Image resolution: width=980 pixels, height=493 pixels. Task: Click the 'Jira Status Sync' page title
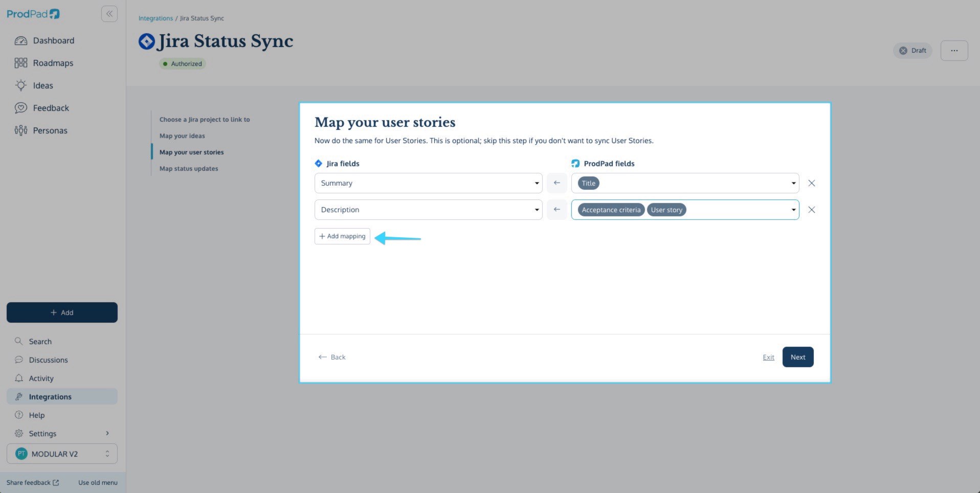[x=226, y=41]
